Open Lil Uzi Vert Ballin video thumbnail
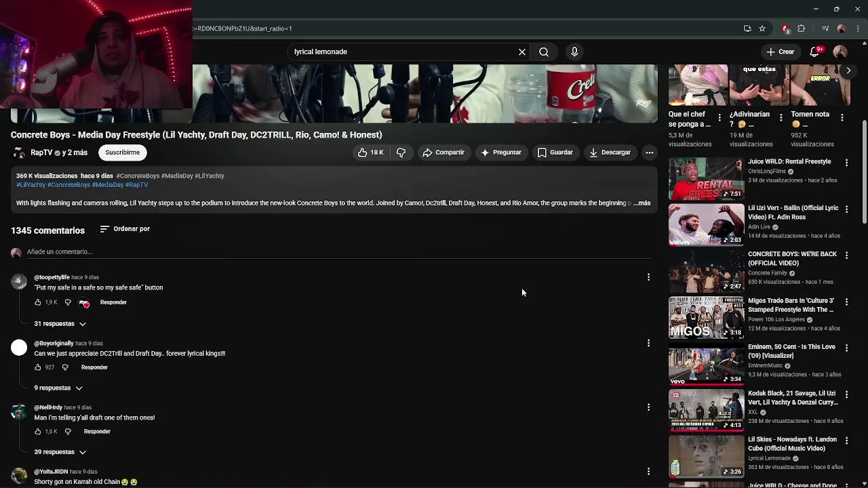Viewport: 868px width, 488px height. tap(706, 225)
